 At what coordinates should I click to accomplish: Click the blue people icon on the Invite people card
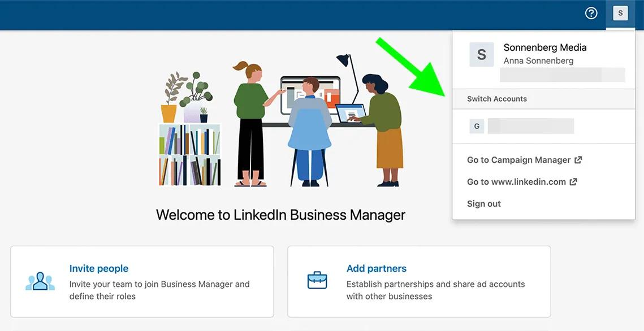click(x=40, y=281)
